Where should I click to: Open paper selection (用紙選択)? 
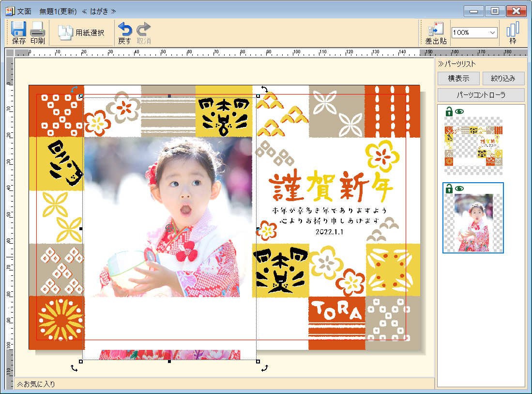[x=81, y=32]
